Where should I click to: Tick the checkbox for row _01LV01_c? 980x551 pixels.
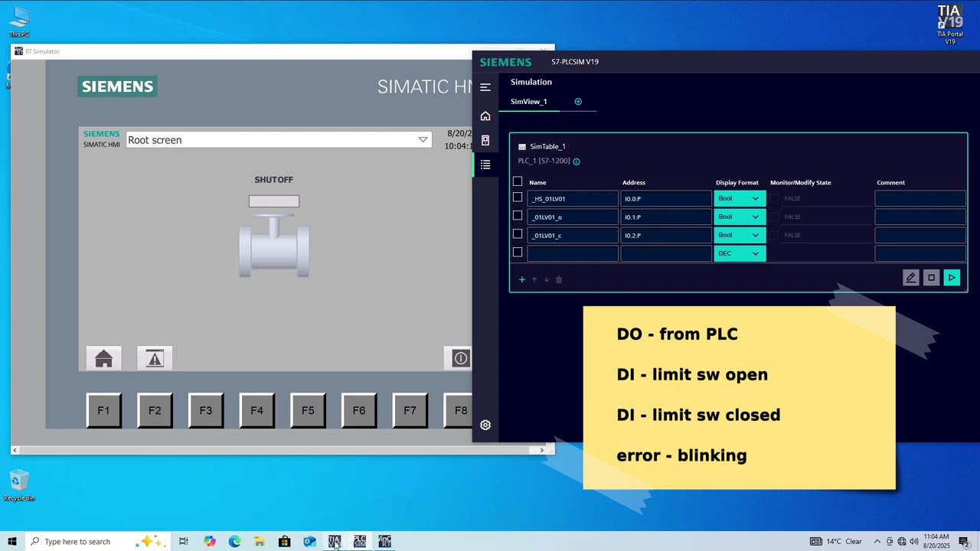518,235
